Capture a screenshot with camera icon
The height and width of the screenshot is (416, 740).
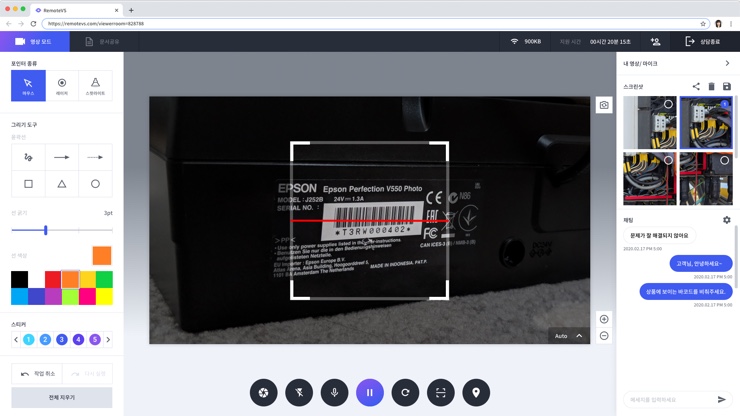click(604, 105)
